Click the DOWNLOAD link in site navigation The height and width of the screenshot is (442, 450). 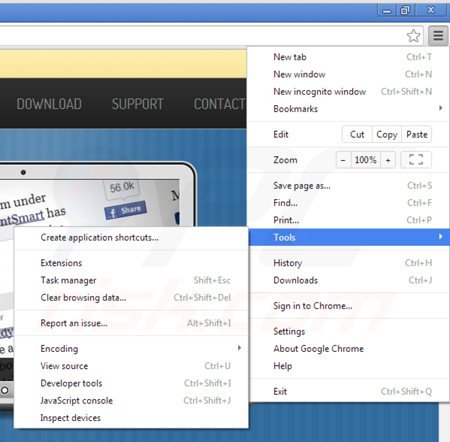tap(49, 104)
